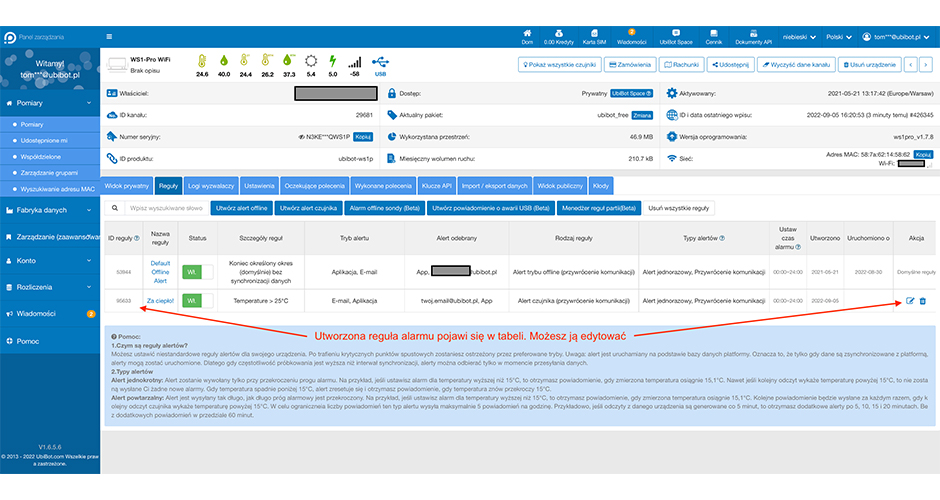This screenshot has height=500, width=940.
Task: Toggle status switch of Default Offline Alert
Action: pos(198,272)
